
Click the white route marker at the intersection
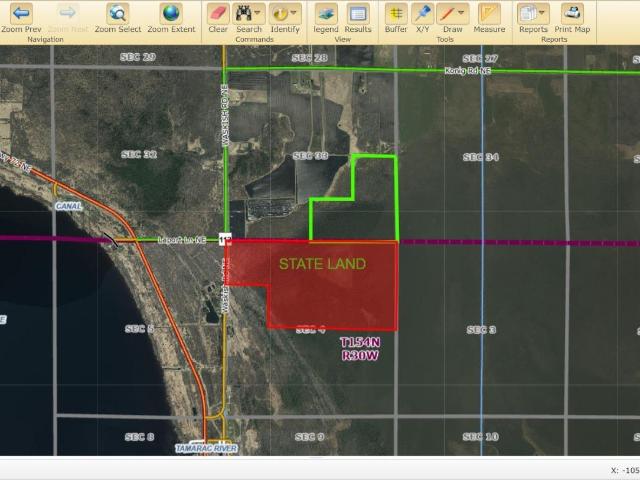tap(225, 240)
